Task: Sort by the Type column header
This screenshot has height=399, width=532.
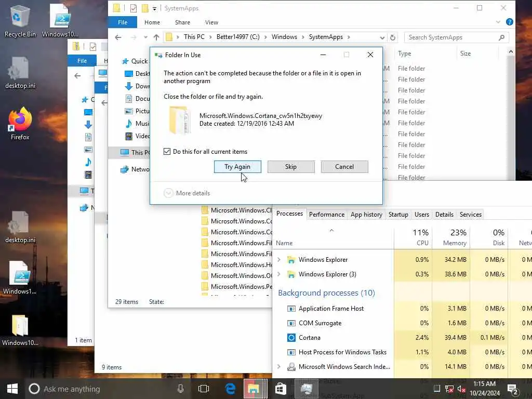Action: pyautogui.click(x=404, y=54)
